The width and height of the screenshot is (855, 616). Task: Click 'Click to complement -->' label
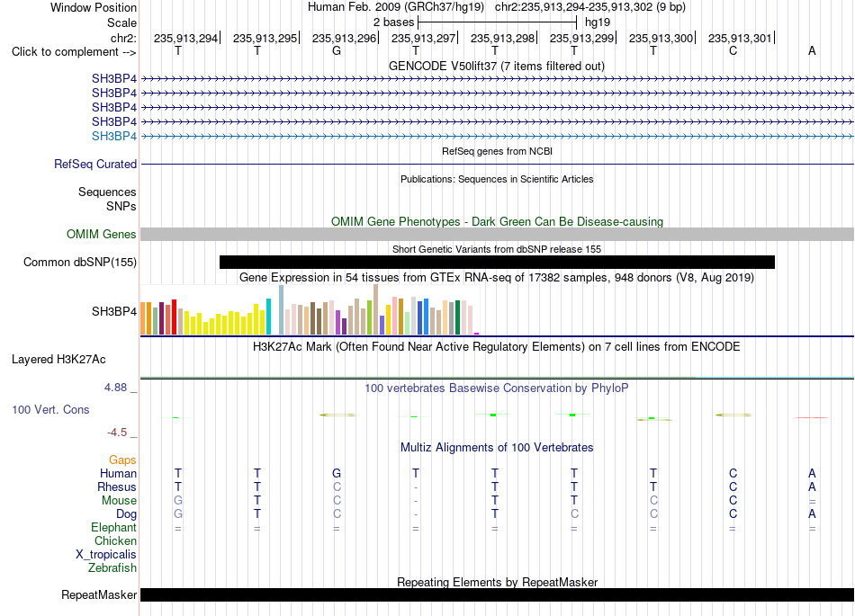point(74,52)
